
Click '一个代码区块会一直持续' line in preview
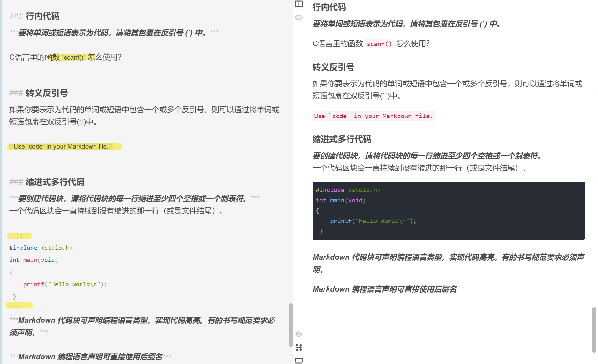[x=420, y=168]
